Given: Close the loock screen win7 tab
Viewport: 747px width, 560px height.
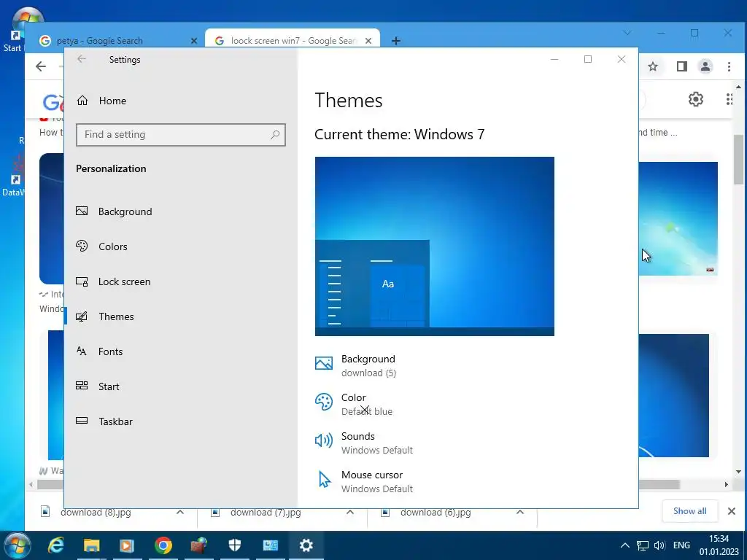Looking at the screenshot, I should click(368, 41).
